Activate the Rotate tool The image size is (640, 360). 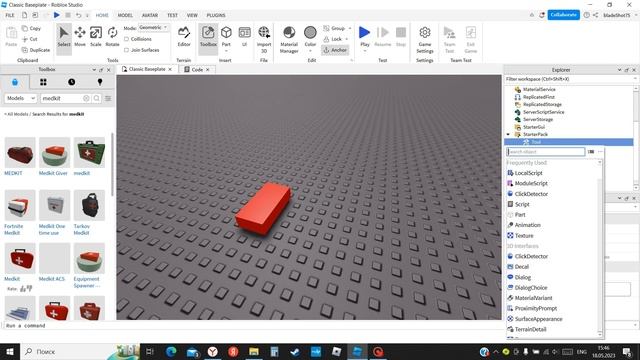[x=112, y=37]
